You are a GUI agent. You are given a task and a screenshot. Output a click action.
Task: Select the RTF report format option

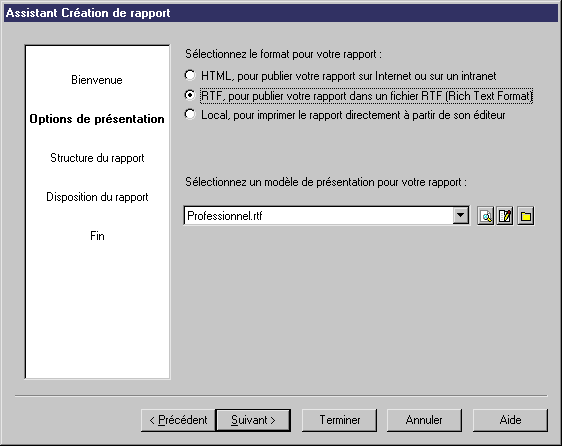[x=190, y=95]
